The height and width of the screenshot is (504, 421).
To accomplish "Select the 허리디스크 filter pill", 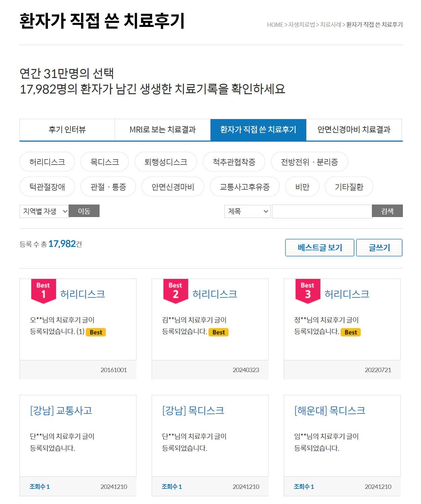I will [47, 162].
